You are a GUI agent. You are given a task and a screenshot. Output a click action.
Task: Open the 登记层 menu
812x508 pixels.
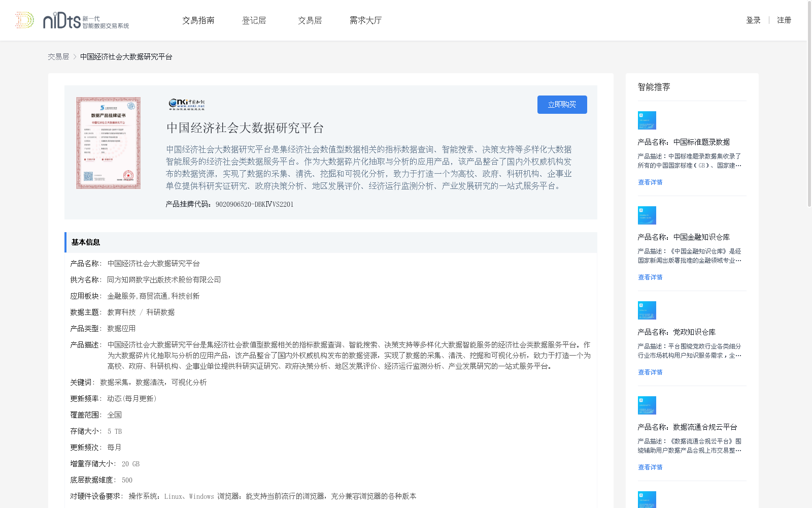(254, 20)
